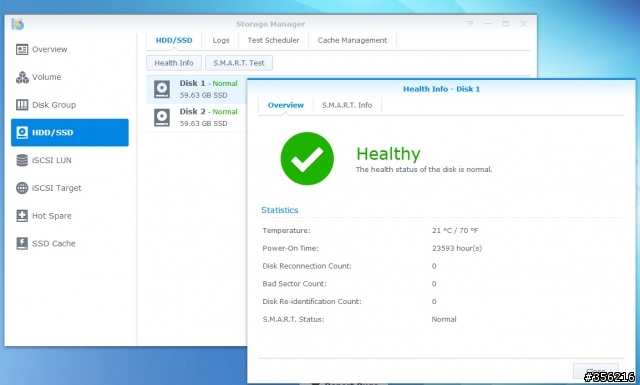Click the green Healthy checkmark icon
The height and width of the screenshot is (385, 640).
(x=307, y=158)
